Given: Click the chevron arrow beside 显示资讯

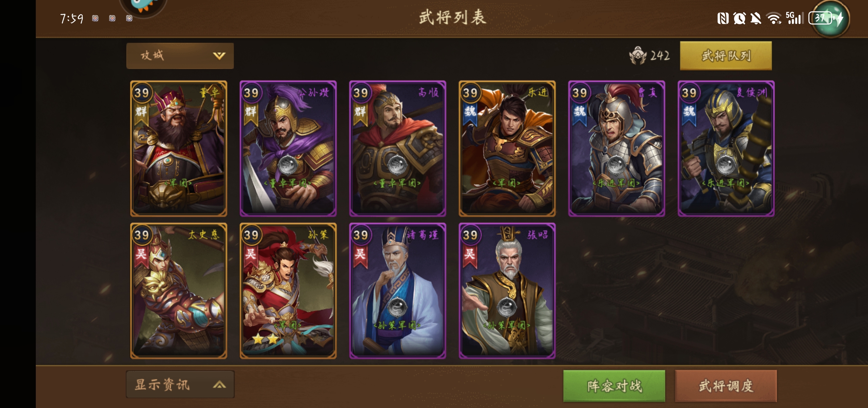Looking at the screenshot, I should (219, 384).
